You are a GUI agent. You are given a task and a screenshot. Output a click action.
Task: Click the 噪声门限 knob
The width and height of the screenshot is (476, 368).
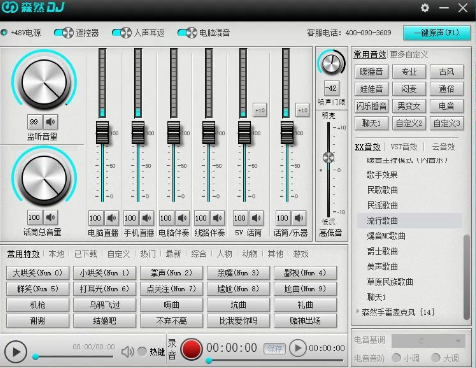[331, 63]
